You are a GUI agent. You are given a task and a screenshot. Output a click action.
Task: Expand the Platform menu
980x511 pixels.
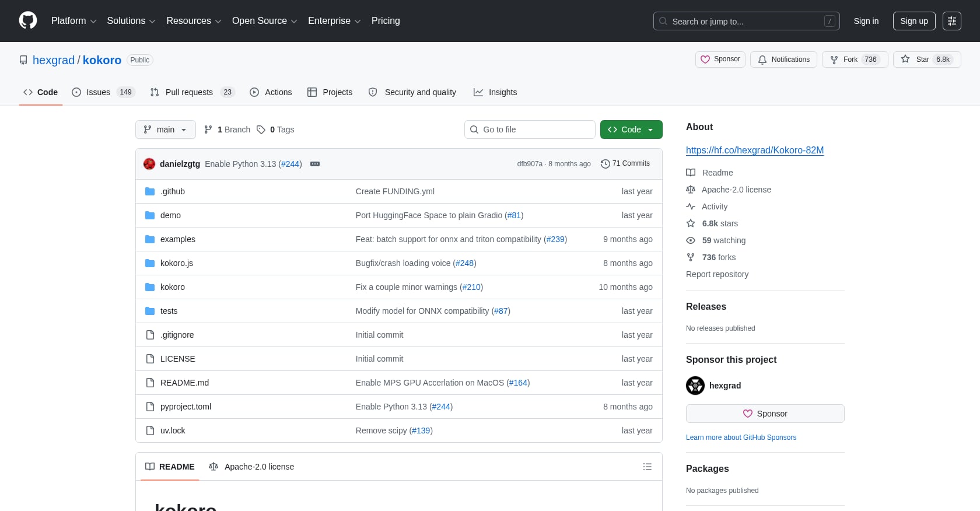[x=73, y=21]
